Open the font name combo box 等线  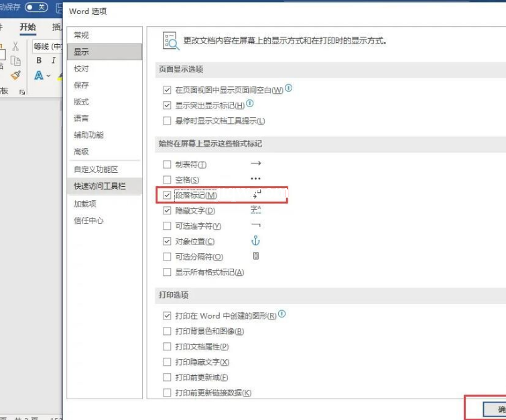[48, 46]
